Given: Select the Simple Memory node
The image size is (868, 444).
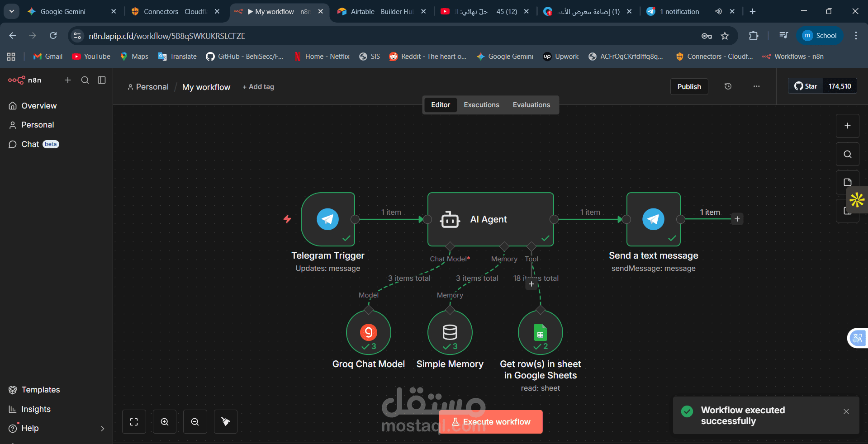Looking at the screenshot, I should point(450,332).
